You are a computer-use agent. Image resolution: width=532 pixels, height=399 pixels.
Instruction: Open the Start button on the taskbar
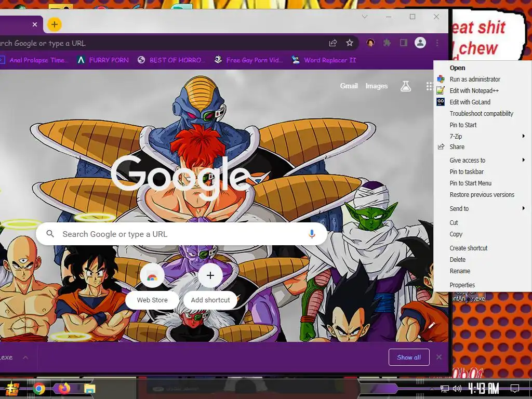point(13,389)
